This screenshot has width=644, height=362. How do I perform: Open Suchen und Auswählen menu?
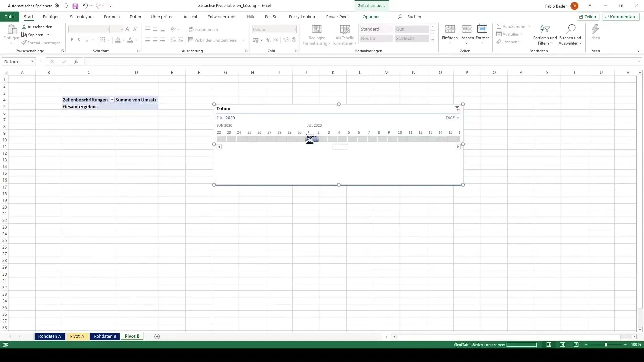click(570, 35)
